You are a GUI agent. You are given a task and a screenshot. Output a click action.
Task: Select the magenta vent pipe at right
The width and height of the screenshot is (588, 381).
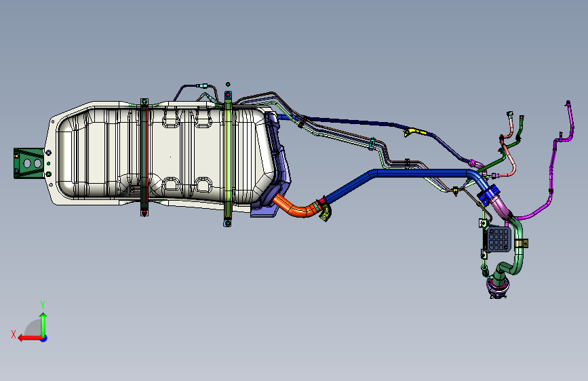(551, 169)
